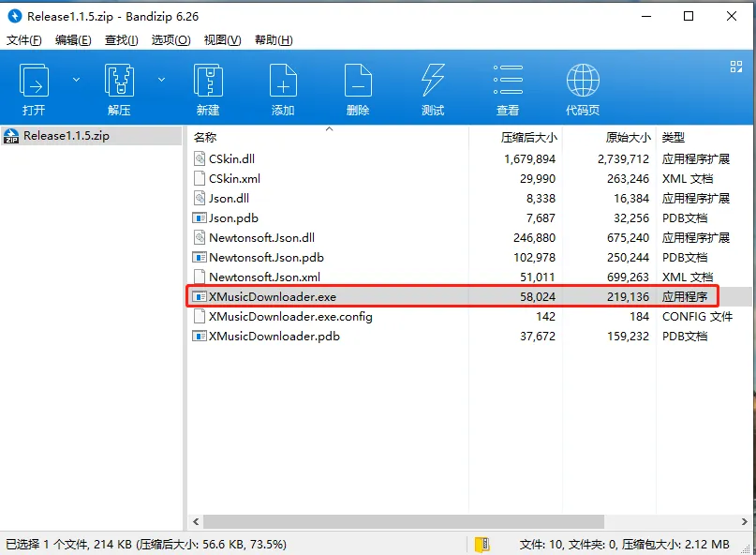Click the XMusicDownloader.pdb file icon
This screenshot has height=555, width=756.
click(200, 337)
